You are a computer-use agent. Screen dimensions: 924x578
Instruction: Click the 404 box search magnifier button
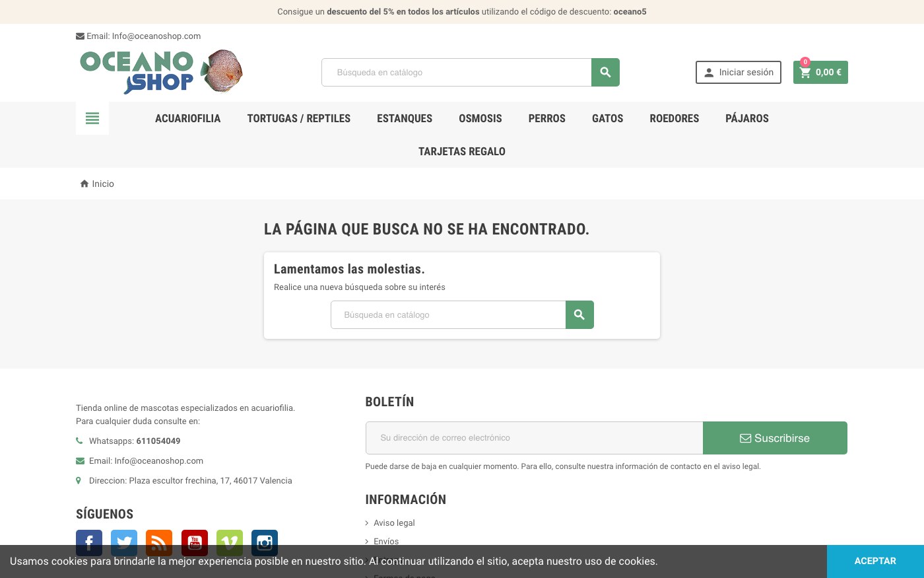tap(579, 315)
